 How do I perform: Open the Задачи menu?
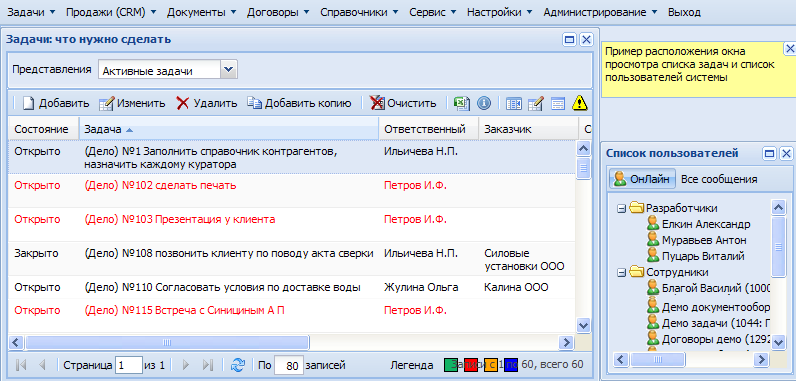(x=31, y=12)
